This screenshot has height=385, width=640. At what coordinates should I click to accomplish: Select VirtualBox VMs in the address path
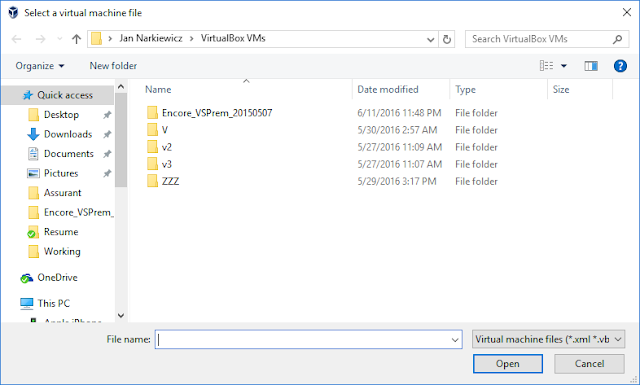tap(233, 38)
